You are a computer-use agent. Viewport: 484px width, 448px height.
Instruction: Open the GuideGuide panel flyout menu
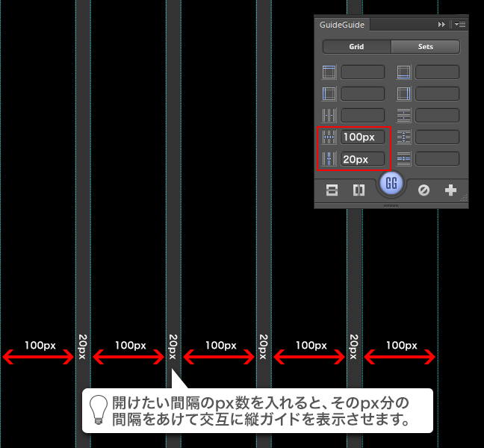tap(459, 25)
